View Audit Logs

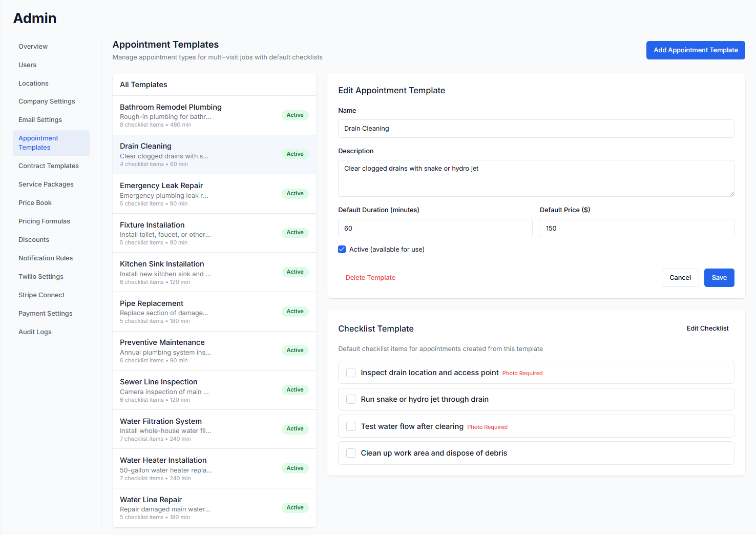(x=51, y=332)
